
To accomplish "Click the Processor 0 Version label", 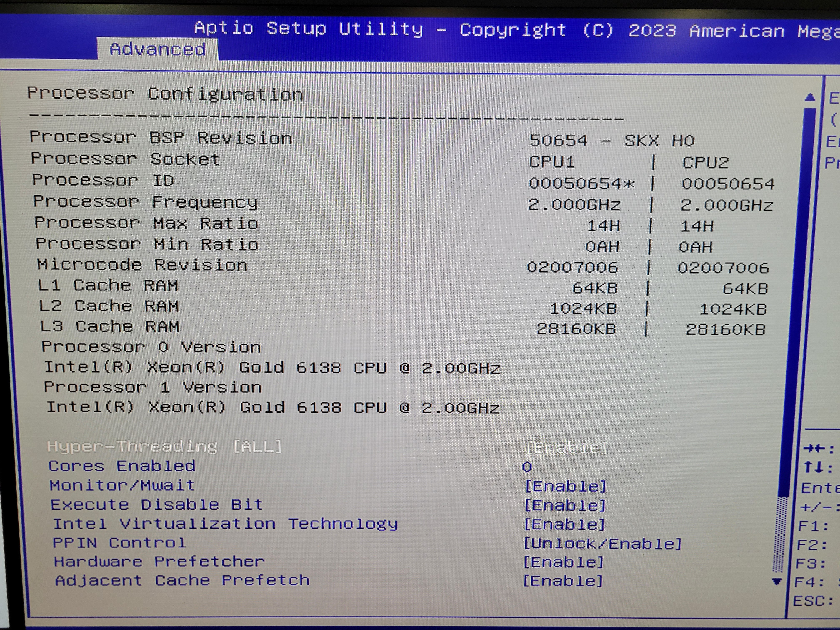I will click(x=151, y=347).
